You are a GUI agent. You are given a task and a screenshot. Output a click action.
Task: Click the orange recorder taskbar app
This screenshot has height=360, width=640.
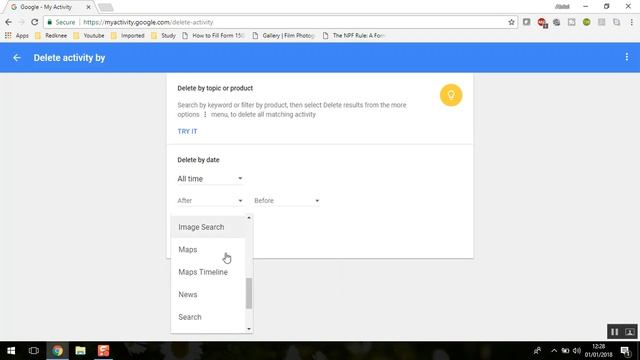coord(103,351)
